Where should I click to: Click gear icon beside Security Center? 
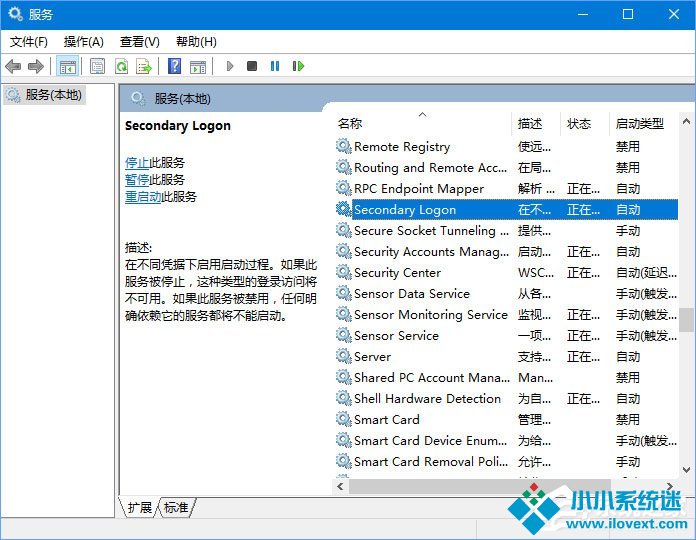344,272
